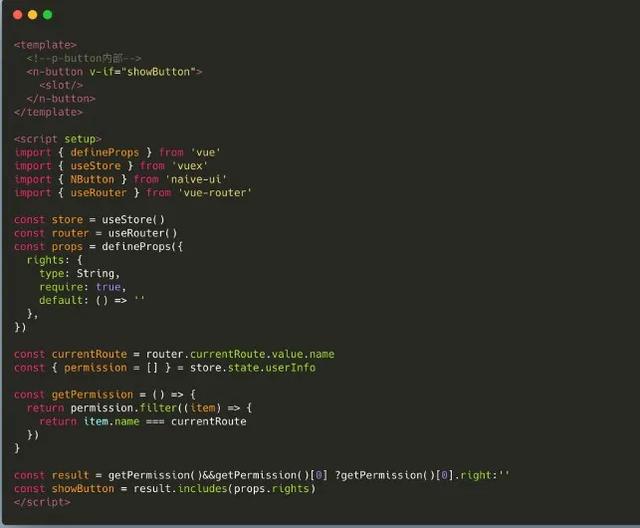The height and width of the screenshot is (528, 640).
Task: Click the closing </script> tag
Action: click(42, 502)
